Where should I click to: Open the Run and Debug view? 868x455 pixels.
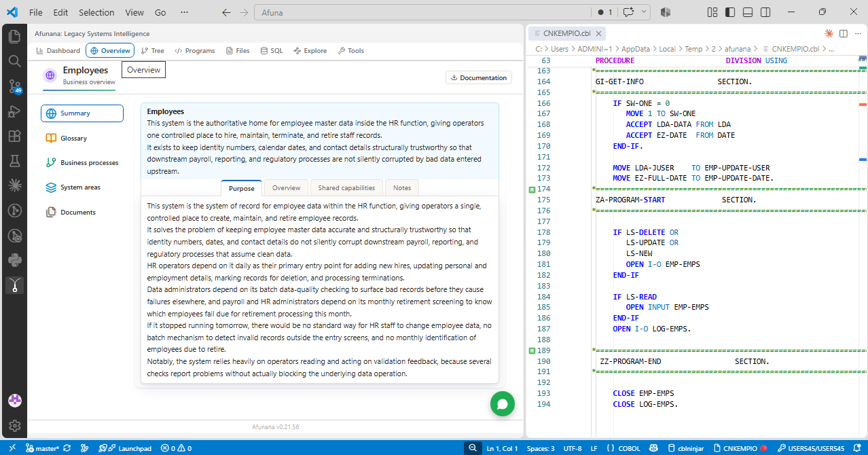(14, 111)
